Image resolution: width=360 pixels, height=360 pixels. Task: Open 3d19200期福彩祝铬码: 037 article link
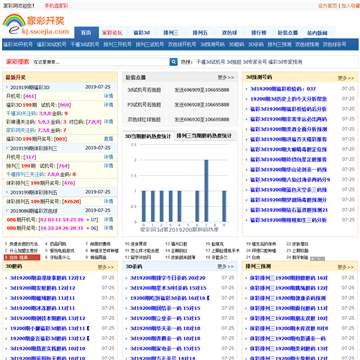coord(283,89)
